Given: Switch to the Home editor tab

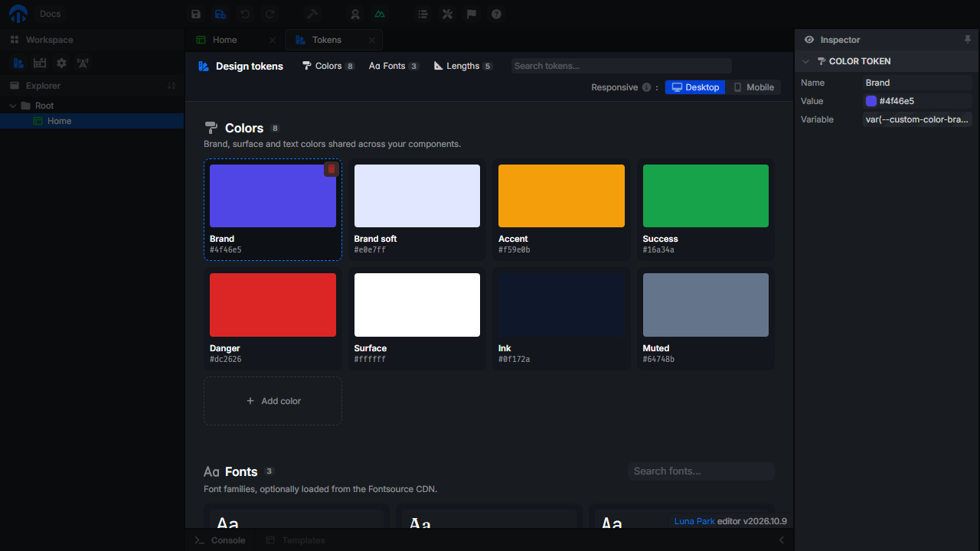Looking at the screenshot, I should [x=224, y=40].
